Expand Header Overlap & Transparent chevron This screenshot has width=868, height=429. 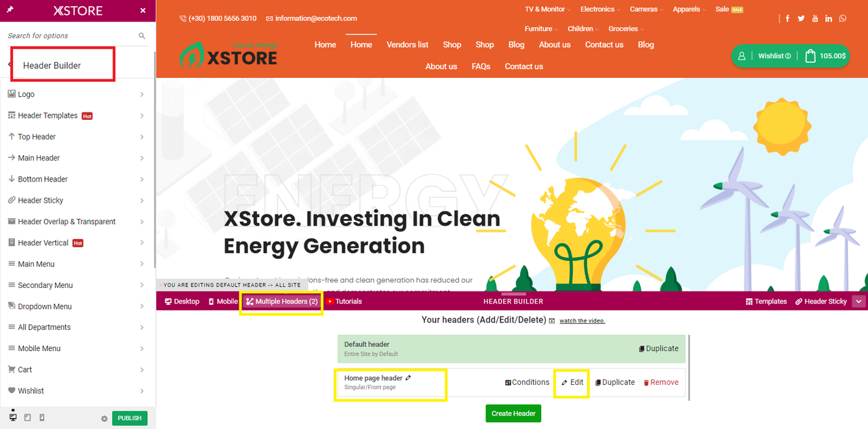[x=142, y=222]
